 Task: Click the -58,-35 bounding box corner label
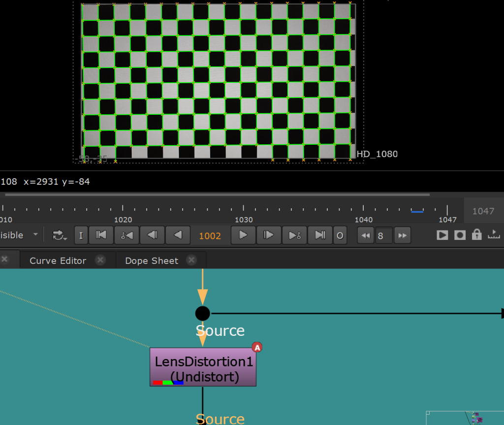pyautogui.click(x=91, y=159)
